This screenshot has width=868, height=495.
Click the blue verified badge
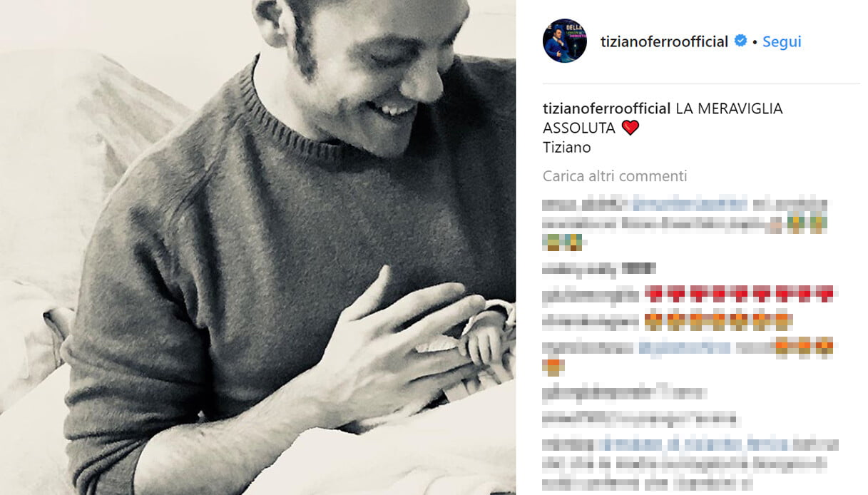coord(740,41)
